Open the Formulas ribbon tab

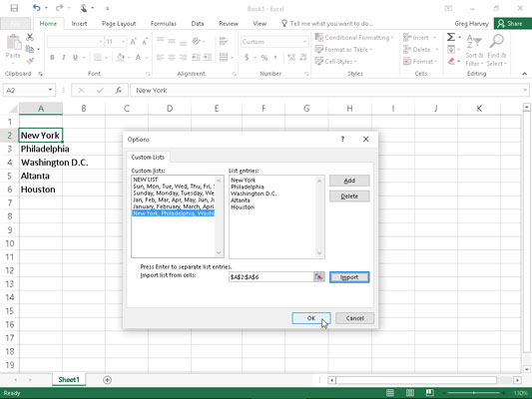point(164,24)
